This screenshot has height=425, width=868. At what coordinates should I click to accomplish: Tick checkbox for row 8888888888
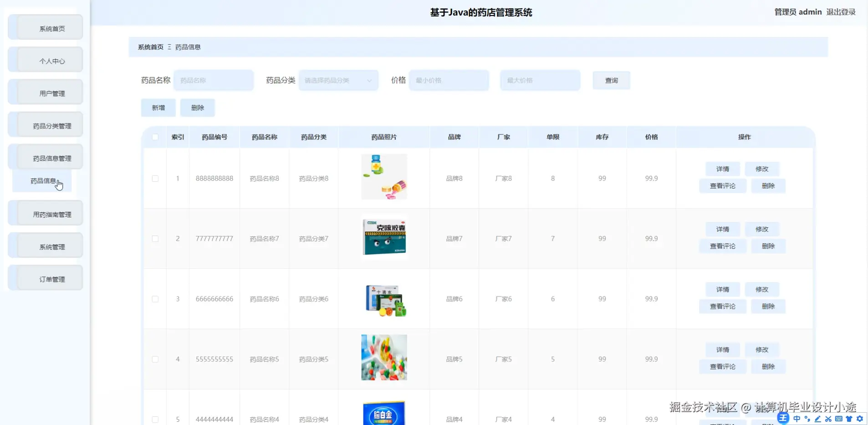click(155, 179)
